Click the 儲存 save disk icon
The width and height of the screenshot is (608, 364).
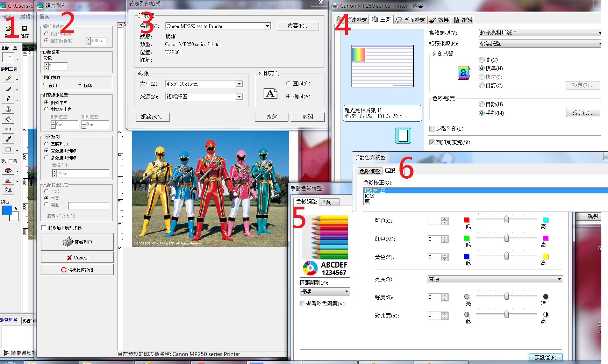tap(24, 29)
